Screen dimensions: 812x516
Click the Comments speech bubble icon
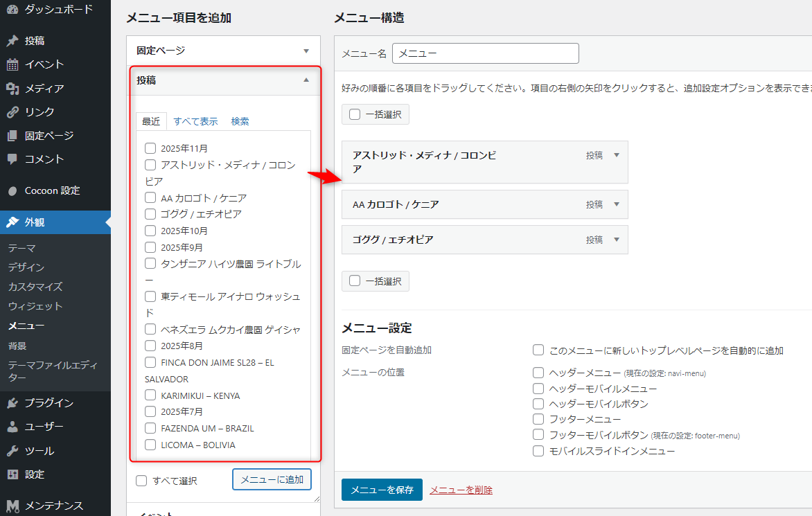point(12,159)
